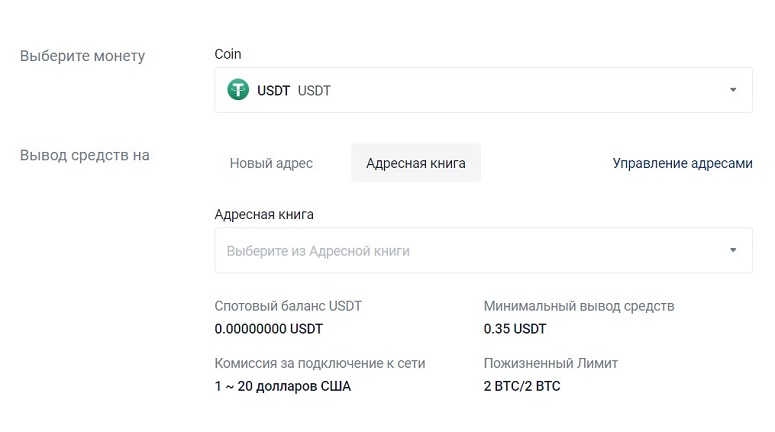Click the Выберите монету section heading
The width and height of the screenshot is (775, 432).
tap(83, 56)
